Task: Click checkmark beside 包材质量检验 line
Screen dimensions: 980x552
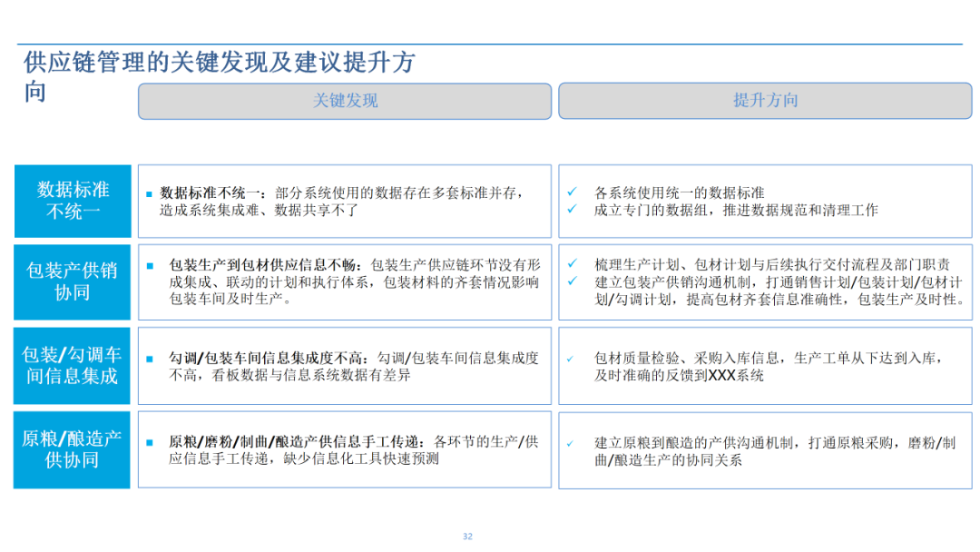Action: 570,359
